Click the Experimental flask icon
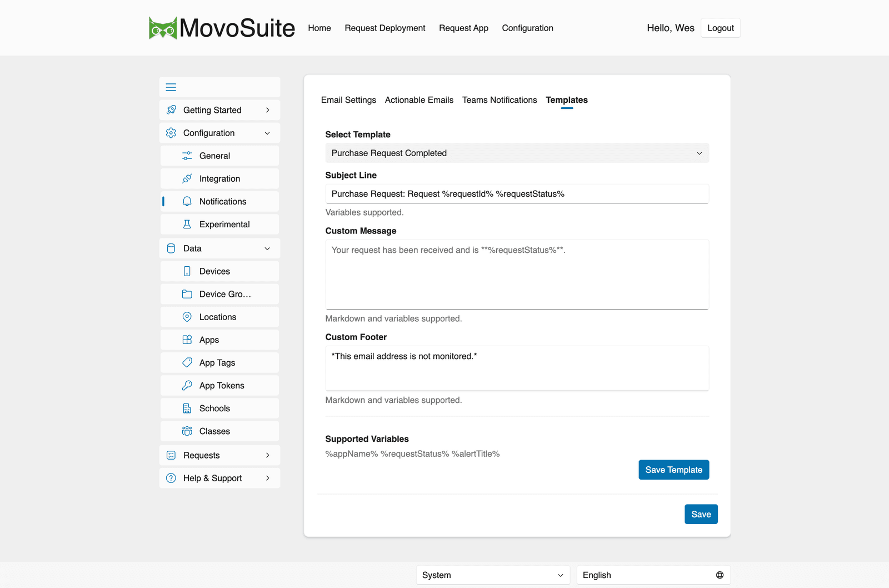889x588 pixels. click(x=187, y=224)
